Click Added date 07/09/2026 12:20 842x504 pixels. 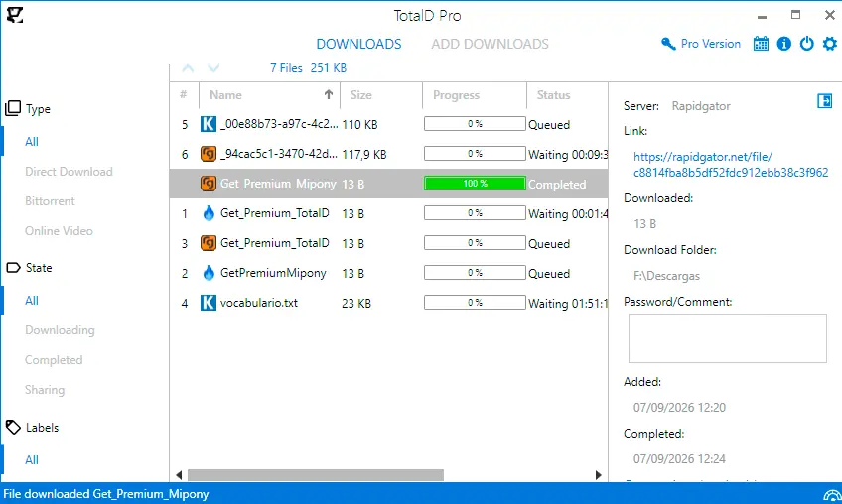tap(679, 408)
